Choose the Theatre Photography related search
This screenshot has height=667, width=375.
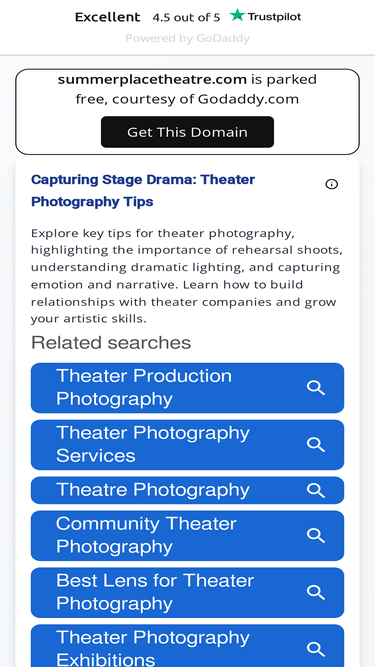click(188, 490)
